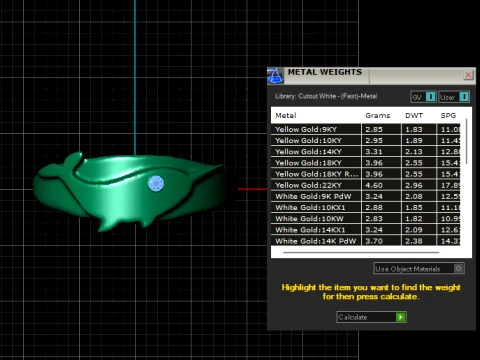Select the White Gold:10KW row
Image resolution: width=480 pixels, height=360 pixels.
(366, 218)
